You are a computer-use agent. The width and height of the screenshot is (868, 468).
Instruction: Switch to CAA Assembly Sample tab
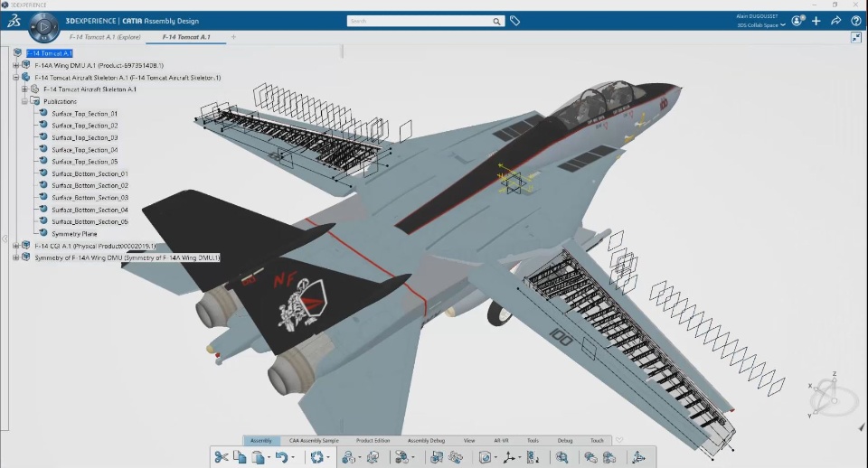coord(314,440)
